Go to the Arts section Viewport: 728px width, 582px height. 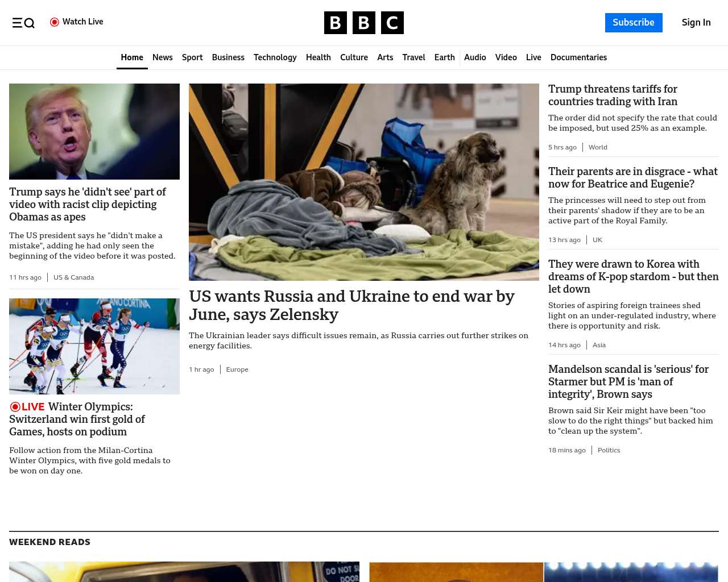point(385,57)
